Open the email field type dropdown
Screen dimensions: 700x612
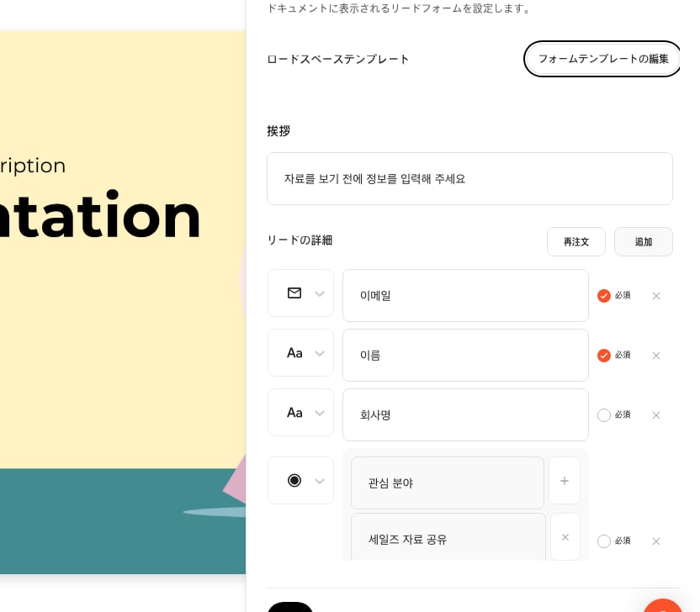(x=300, y=293)
